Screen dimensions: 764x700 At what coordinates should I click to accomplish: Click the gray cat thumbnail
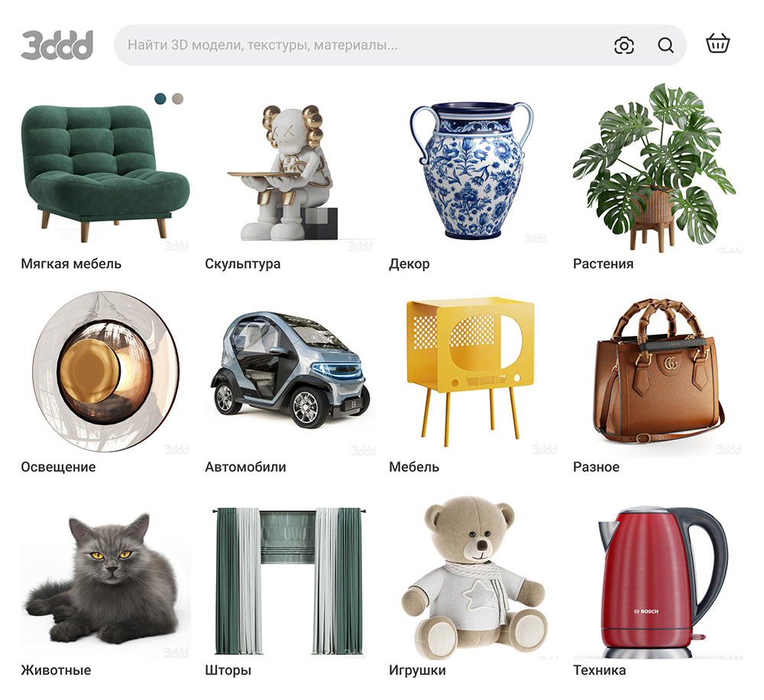tap(105, 580)
